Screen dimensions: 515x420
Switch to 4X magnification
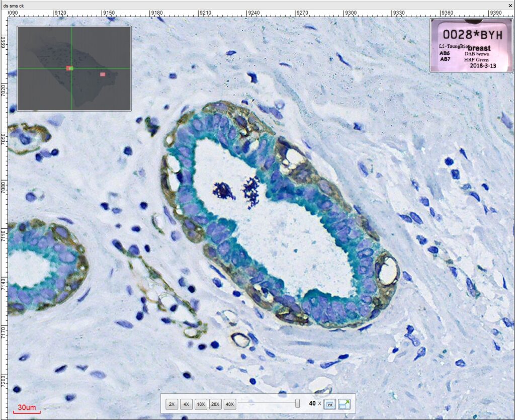[186, 404]
